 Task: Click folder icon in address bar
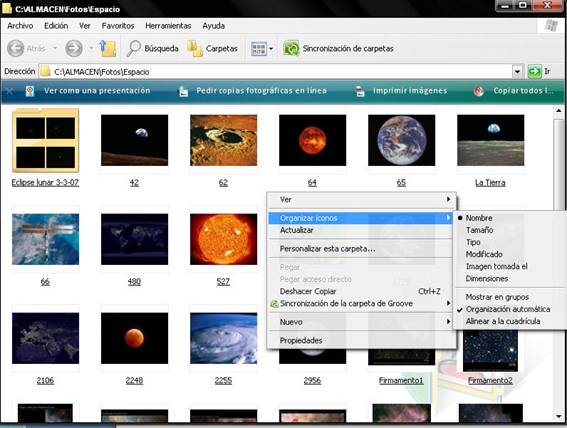coord(45,72)
